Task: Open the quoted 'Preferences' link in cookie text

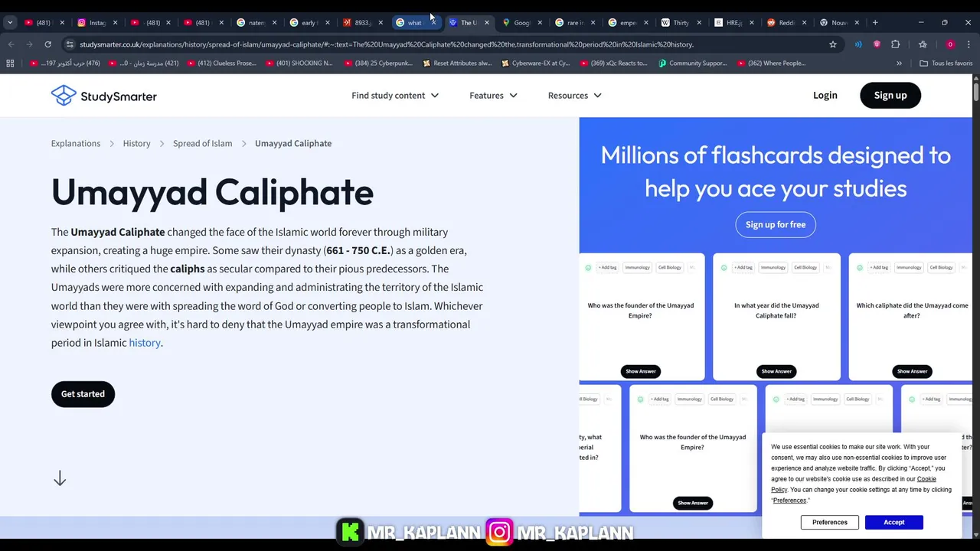Action: pyautogui.click(x=789, y=500)
